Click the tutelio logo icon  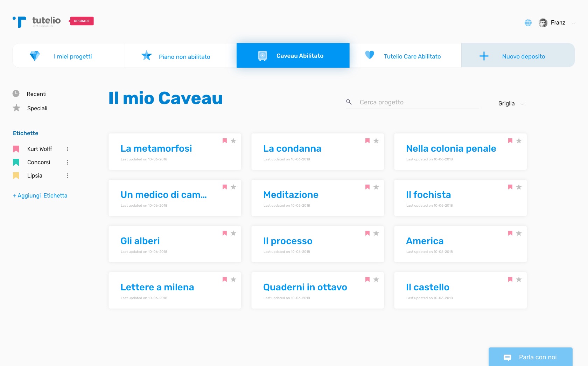tap(20, 22)
